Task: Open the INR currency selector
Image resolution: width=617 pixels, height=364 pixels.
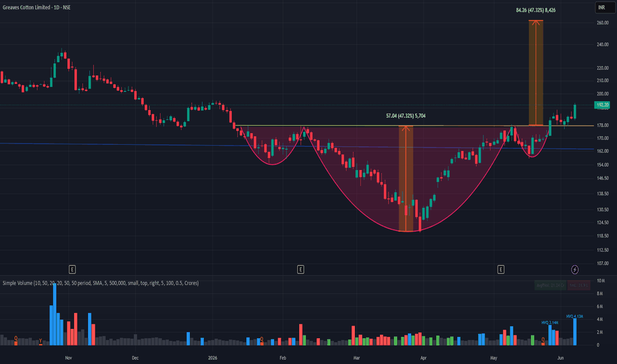Action: 604,7
